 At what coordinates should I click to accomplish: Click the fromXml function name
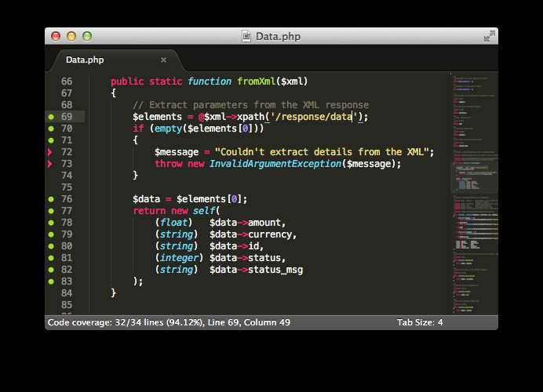(x=257, y=82)
